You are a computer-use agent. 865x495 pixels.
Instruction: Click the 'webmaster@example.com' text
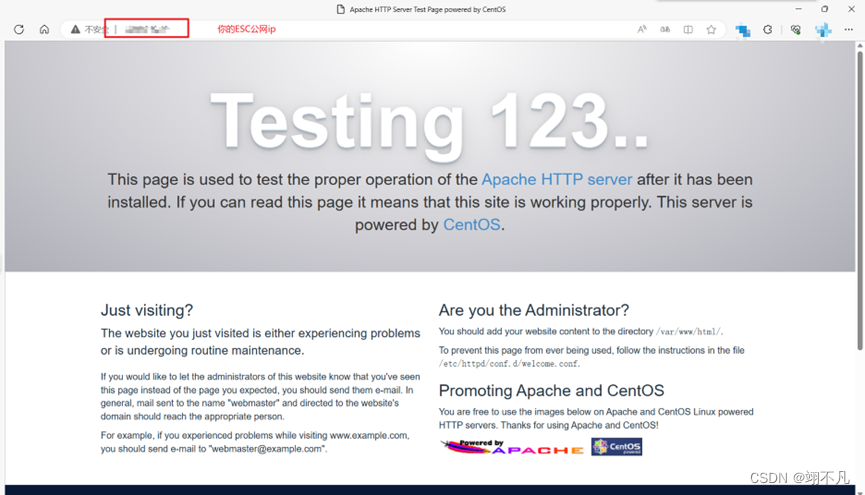point(266,449)
